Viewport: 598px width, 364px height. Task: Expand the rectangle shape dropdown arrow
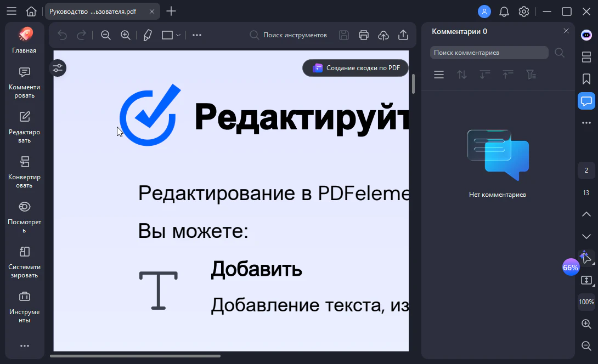click(178, 35)
